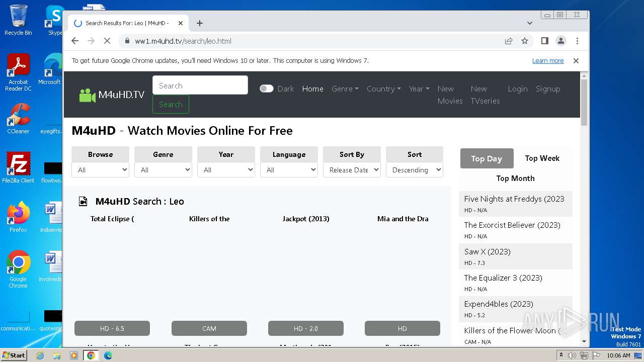Open File Explorer in taskbar
The image size is (644, 362).
tap(57, 355)
